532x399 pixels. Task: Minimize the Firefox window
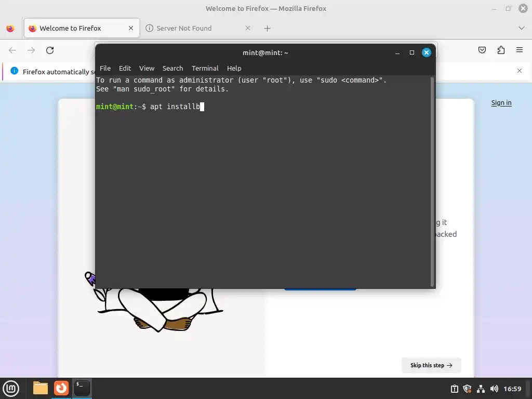pos(494,8)
